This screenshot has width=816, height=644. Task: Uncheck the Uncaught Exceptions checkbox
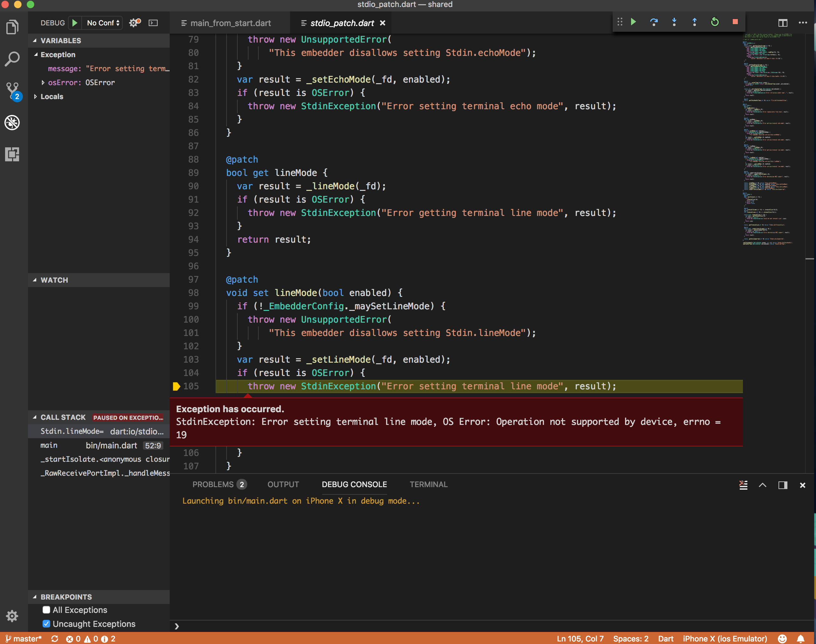tap(46, 624)
